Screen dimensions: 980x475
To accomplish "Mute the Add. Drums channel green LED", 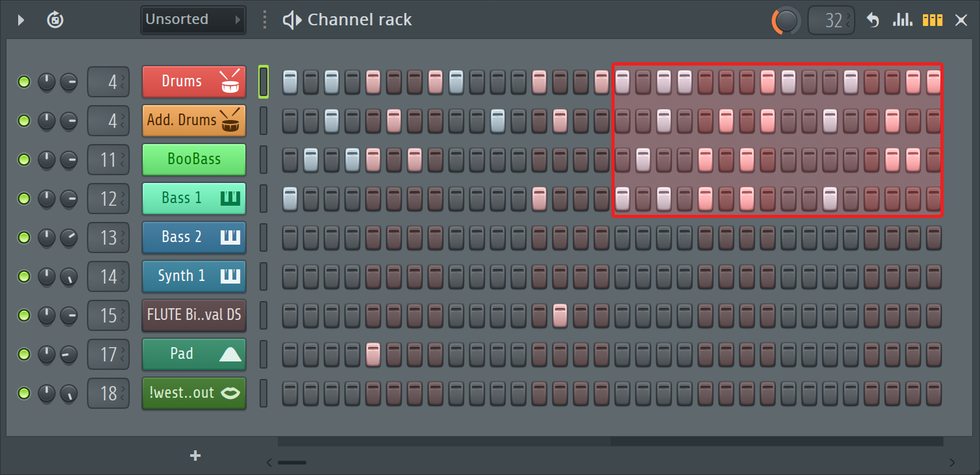I will (x=24, y=121).
